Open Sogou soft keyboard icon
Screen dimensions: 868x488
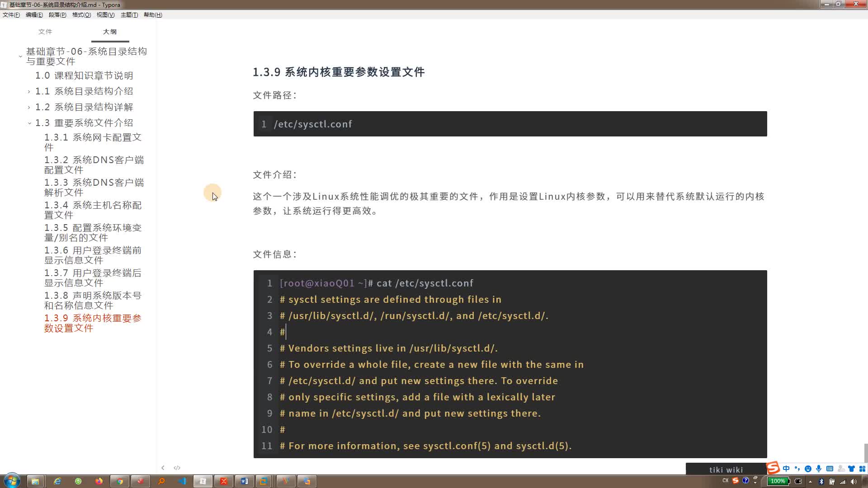pyautogui.click(x=830, y=469)
